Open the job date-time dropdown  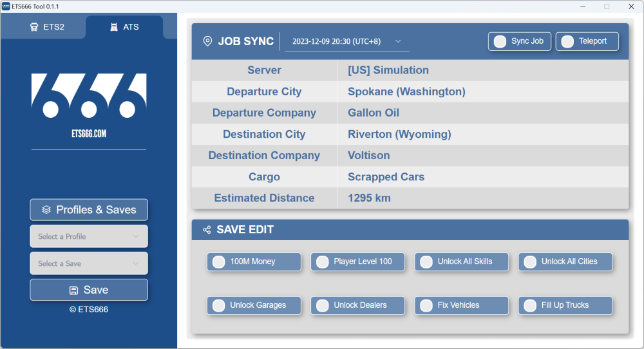(x=346, y=41)
